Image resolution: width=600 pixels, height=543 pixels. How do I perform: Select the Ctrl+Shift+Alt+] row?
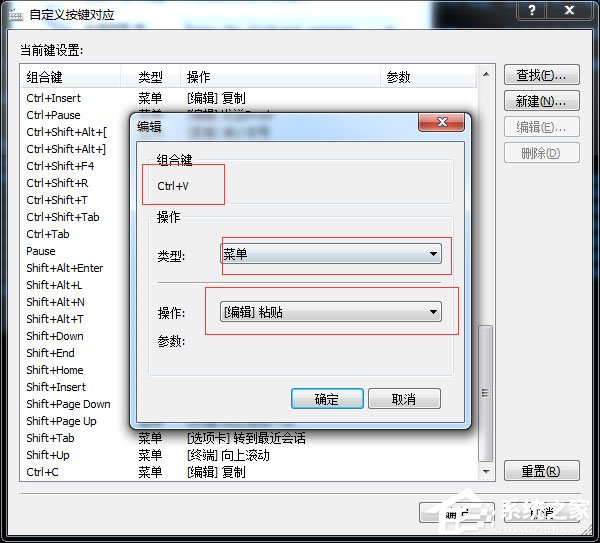click(66, 149)
